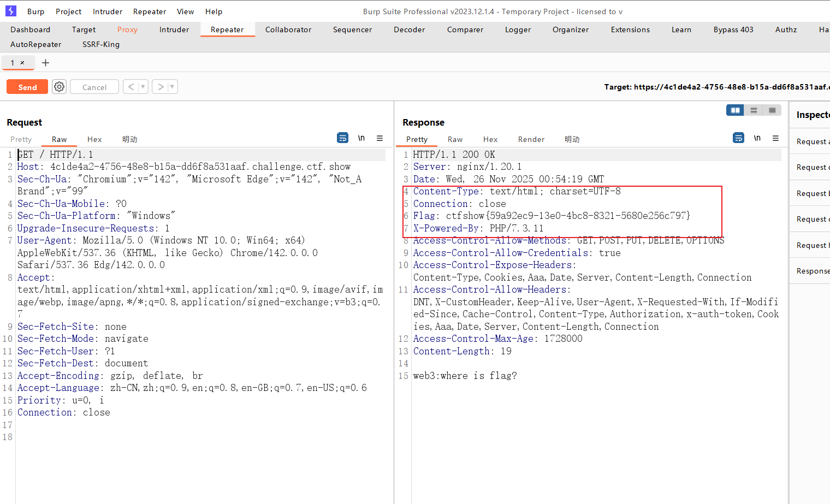Open Response panel hamburger options menu
830x504 pixels.
point(775,138)
